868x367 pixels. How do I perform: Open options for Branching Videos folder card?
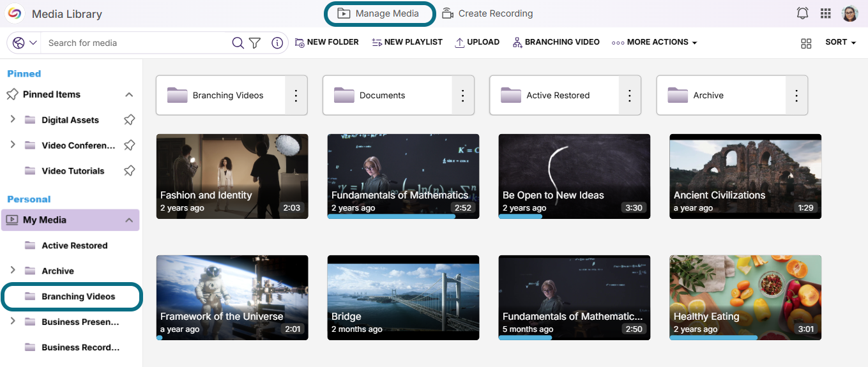pyautogui.click(x=296, y=95)
